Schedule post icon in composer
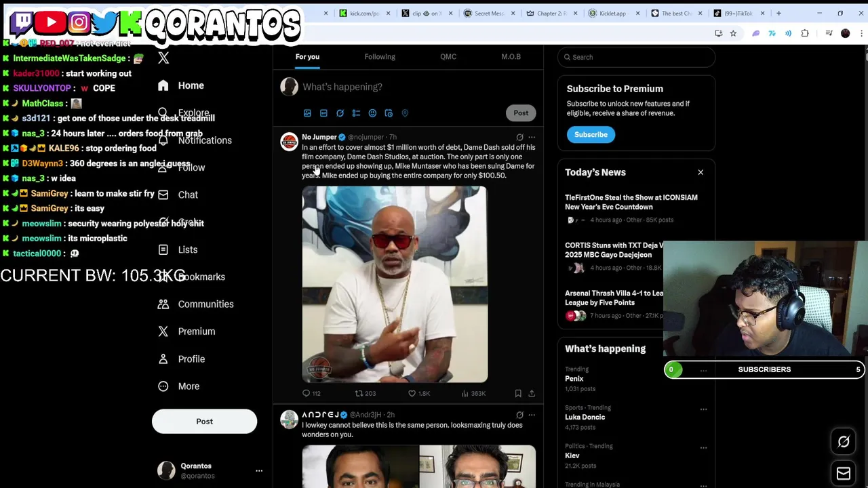This screenshot has height=488, width=868. coord(389,113)
